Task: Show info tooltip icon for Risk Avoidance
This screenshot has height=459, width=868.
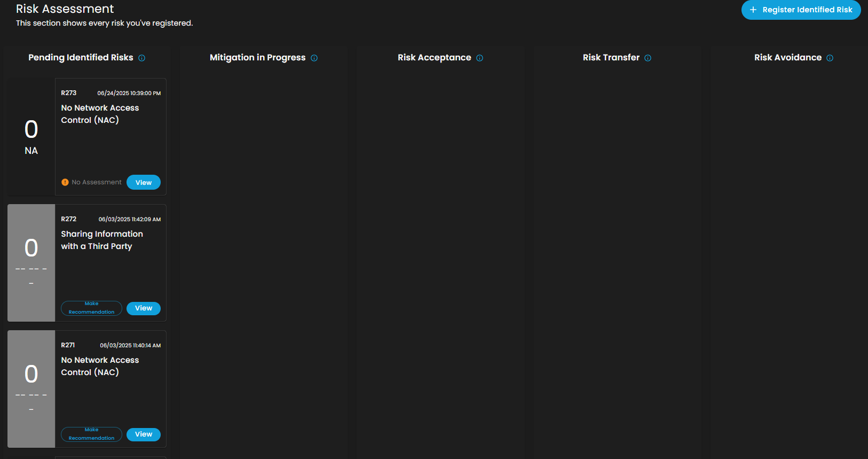Action: (830, 58)
